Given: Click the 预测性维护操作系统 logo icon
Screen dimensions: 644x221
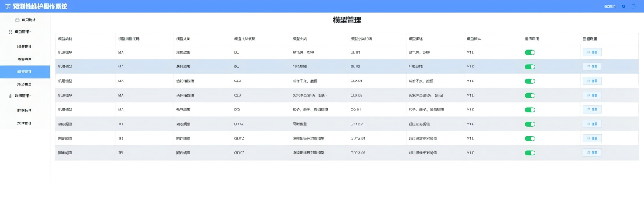Looking at the screenshot, I should pyautogui.click(x=8, y=6).
